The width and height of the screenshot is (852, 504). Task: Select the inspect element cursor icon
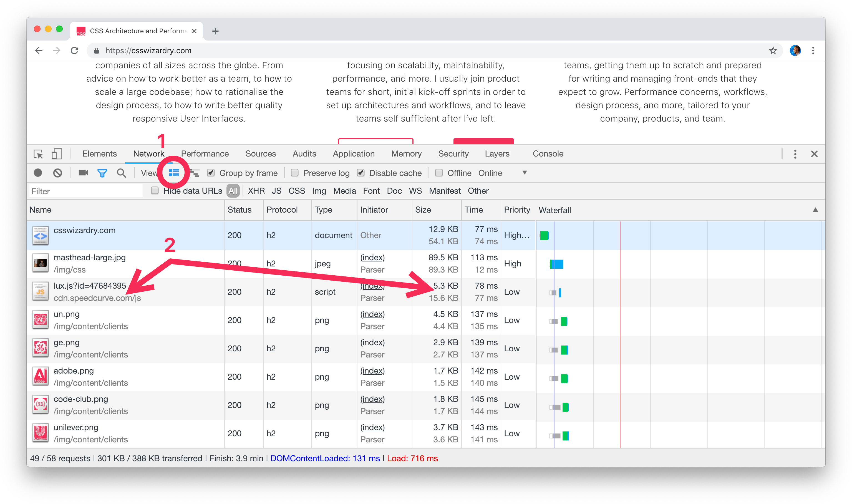(x=38, y=154)
